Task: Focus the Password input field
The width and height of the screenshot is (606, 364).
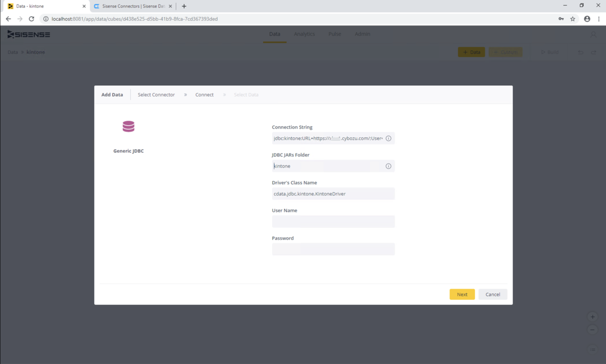Action: (x=333, y=249)
